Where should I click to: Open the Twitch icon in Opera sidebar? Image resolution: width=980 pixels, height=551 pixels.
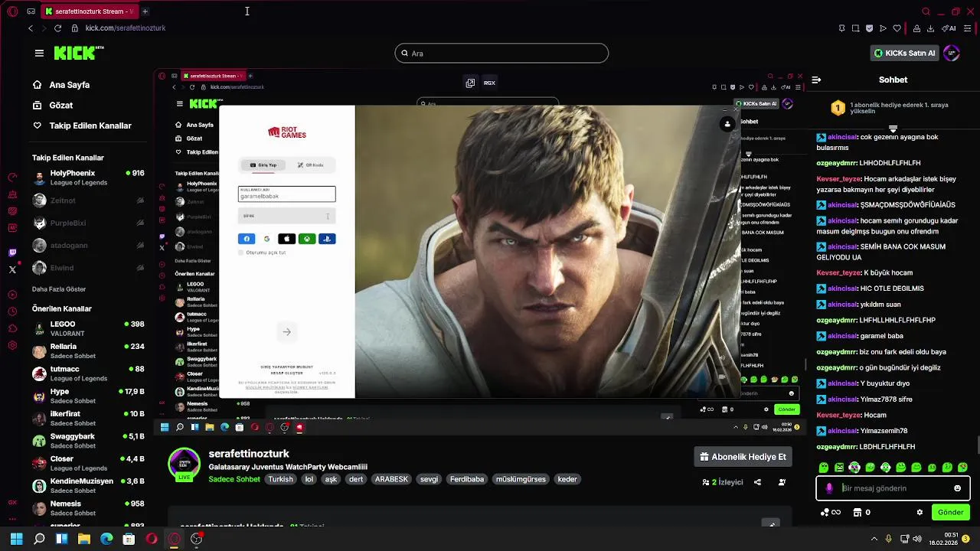tap(12, 253)
